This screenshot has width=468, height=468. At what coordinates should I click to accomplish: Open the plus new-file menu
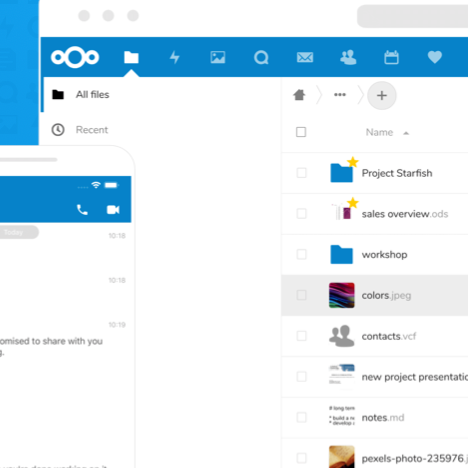tap(382, 96)
